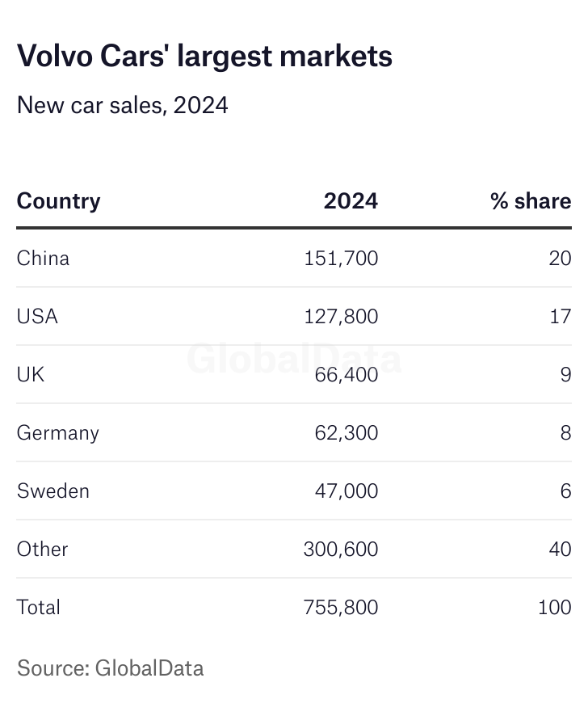This screenshot has height=716, width=588.
Task: Select the Other row label
Action: 42,549
